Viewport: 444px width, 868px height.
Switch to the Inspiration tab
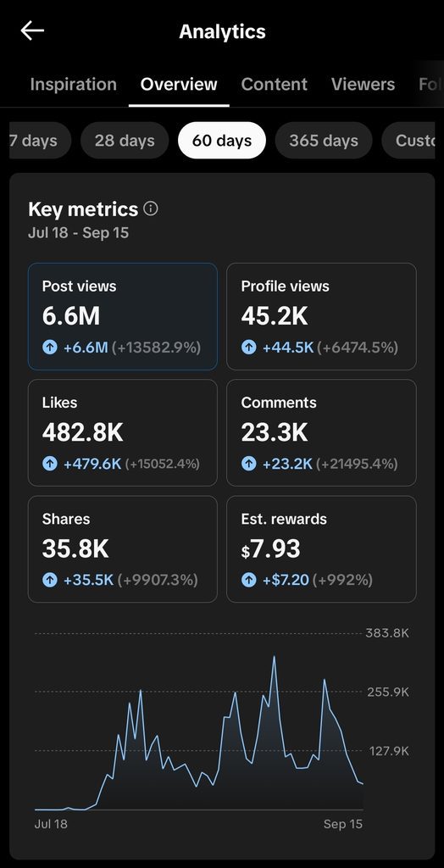[73, 84]
